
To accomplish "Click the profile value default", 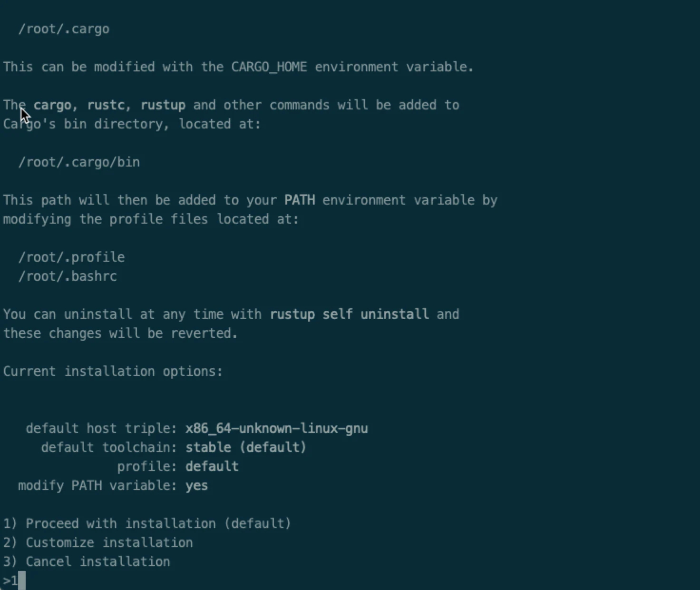I will 212,467.
